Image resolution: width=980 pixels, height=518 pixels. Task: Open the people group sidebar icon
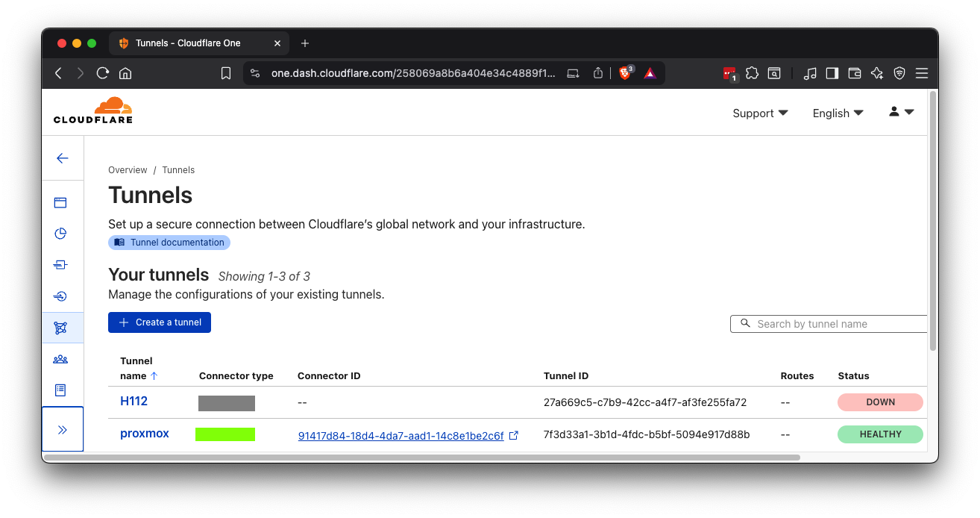61,359
